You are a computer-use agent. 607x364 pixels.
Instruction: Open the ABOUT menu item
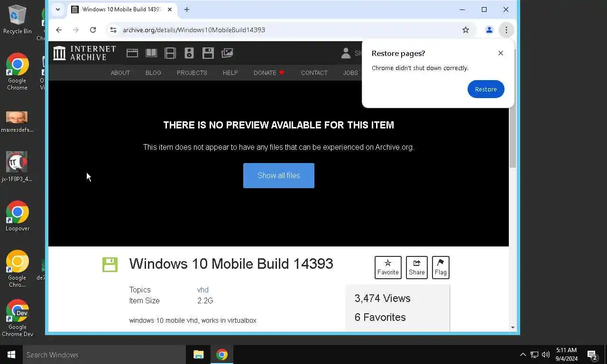point(120,73)
